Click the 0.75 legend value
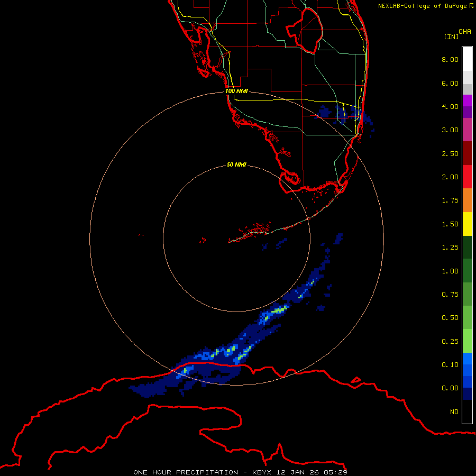The height and width of the screenshot is (476, 476). click(450, 295)
